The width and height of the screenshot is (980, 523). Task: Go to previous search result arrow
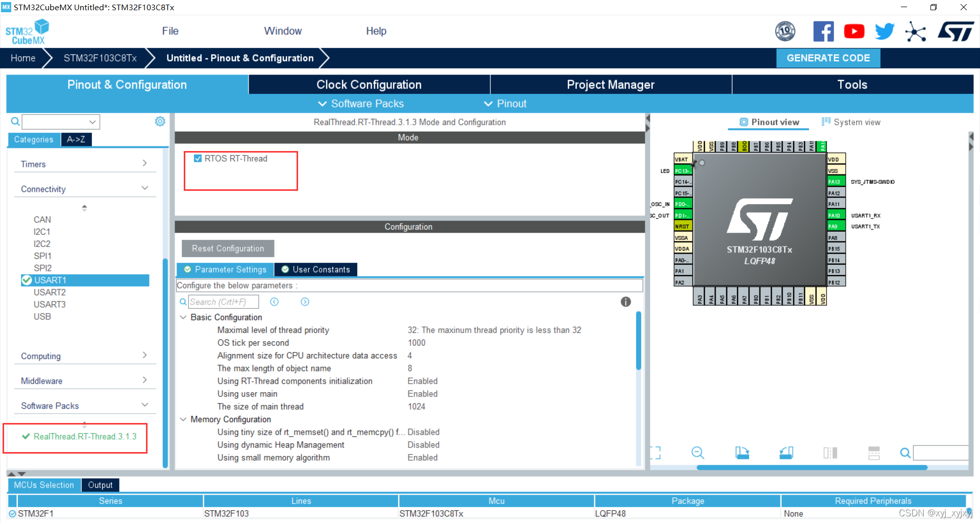pyautogui.click(x=274, y=302)
